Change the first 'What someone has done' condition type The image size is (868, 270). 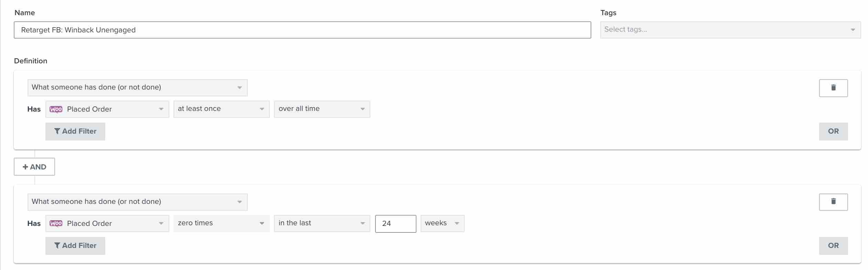pos(137,87)
